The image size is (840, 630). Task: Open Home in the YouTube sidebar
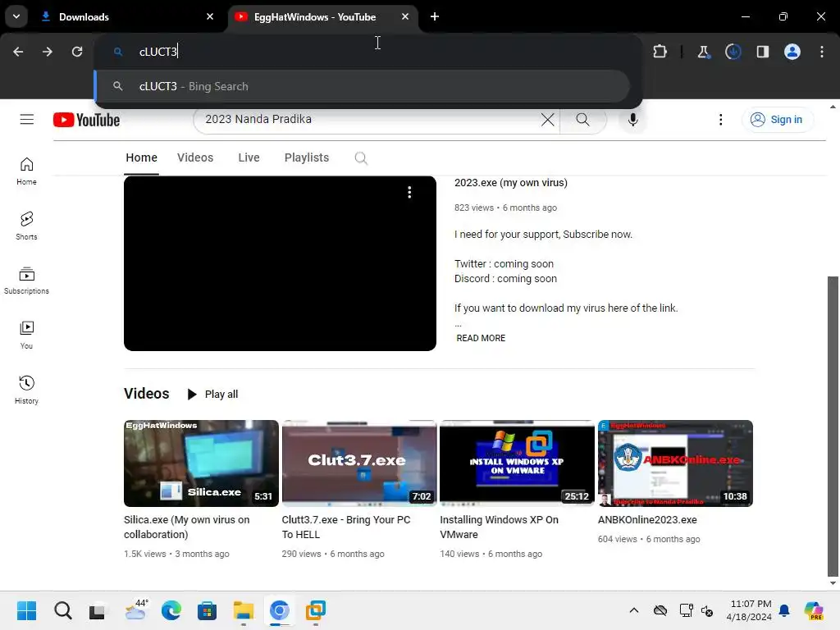(x=26, y=171)
